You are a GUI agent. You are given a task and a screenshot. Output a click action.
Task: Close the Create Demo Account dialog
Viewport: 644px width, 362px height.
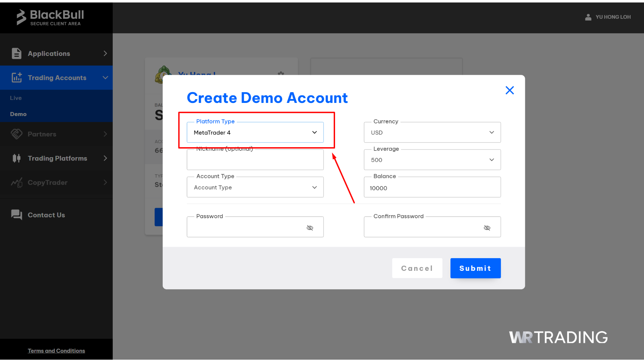pos(509,90)
